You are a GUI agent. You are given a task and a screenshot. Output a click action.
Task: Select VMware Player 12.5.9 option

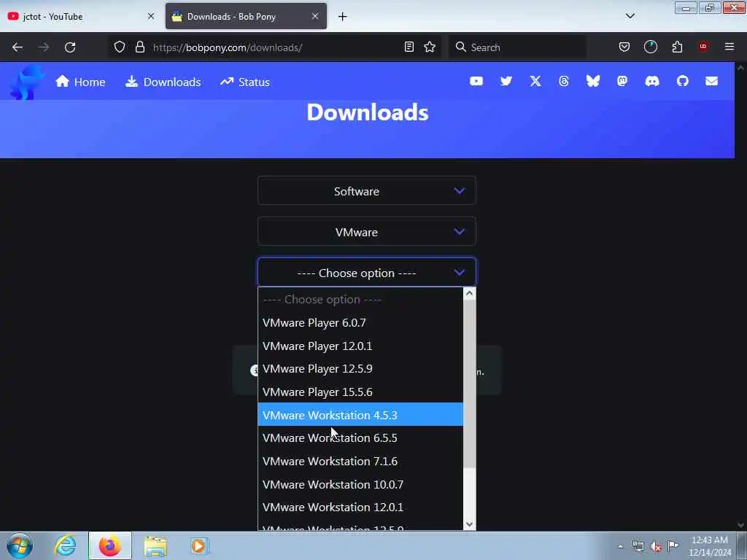pyautogui.click(x=360, y=369)
